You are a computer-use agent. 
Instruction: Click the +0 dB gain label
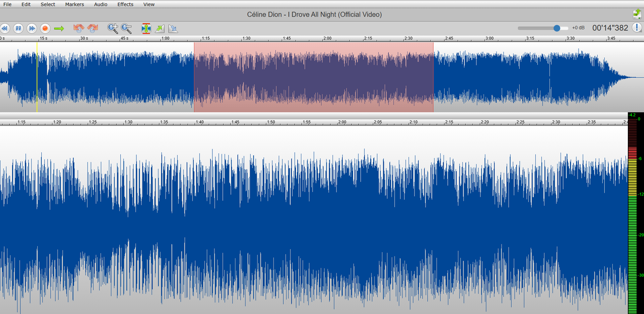pos(578,28)
